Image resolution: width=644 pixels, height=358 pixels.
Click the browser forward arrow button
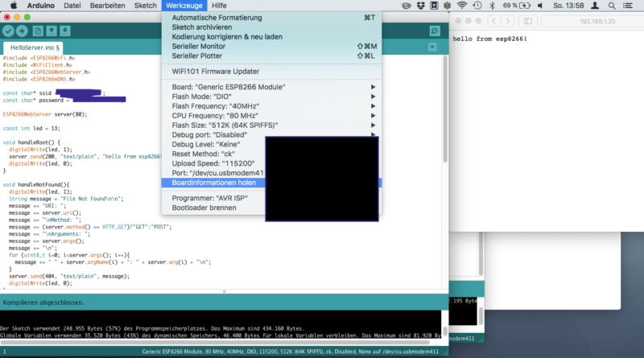508,21
